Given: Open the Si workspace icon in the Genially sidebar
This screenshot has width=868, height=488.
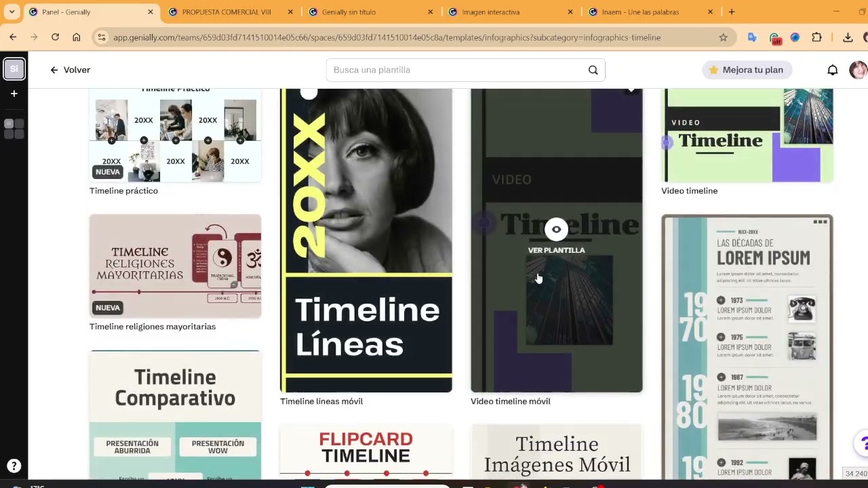Looking at the screenshot, I should (x=14, y=68).
